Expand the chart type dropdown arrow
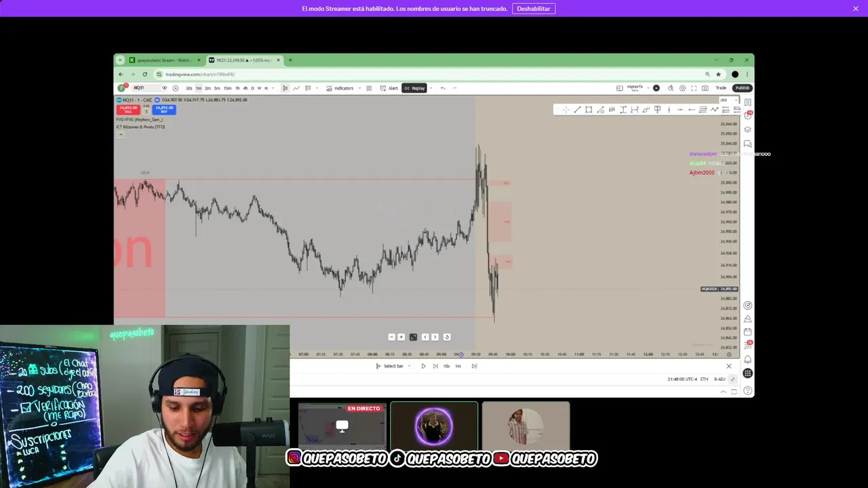This screenshot has height=488, width=868. pyautogui.click(x=317, y=88)
